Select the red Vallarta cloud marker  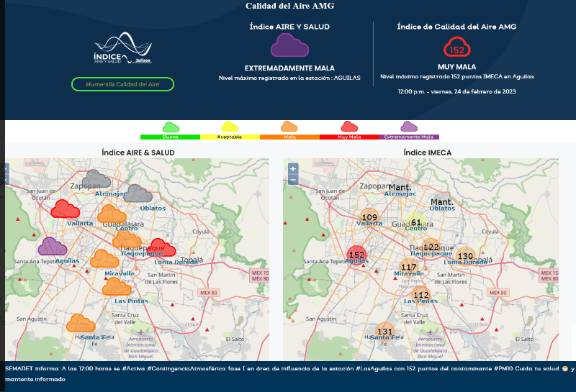point(66,209)
